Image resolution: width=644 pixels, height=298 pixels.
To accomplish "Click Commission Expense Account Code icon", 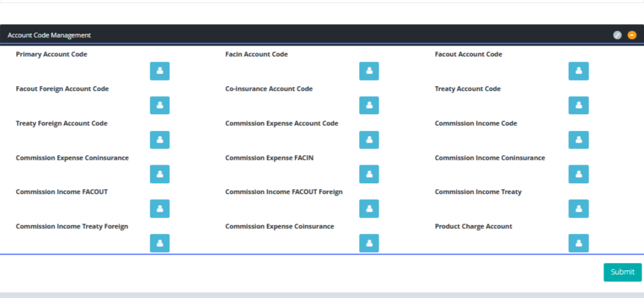I will pos(369,140).
